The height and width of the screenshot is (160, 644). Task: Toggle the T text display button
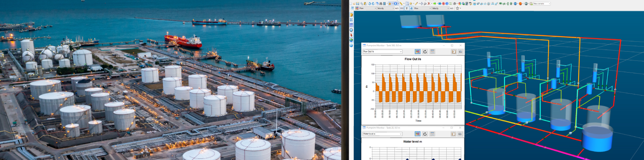pyautogui.click(x=407, y=8)
